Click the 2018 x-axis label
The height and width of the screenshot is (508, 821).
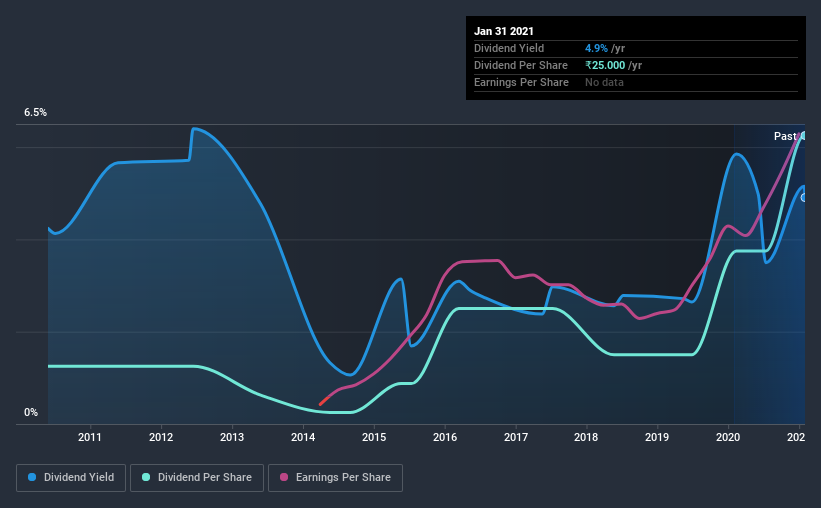(x=586, y=437)
